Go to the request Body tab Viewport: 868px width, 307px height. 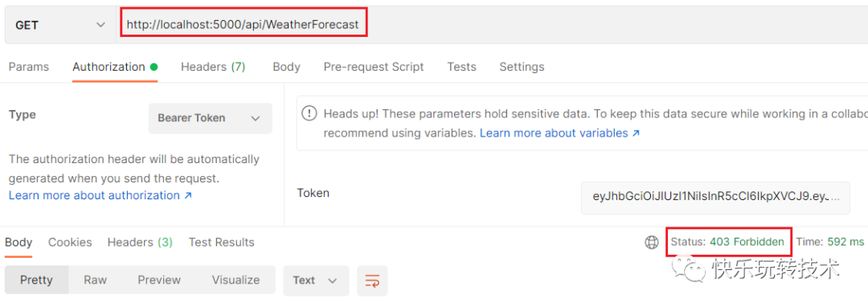pyautogui.click(x=286, y=67)
